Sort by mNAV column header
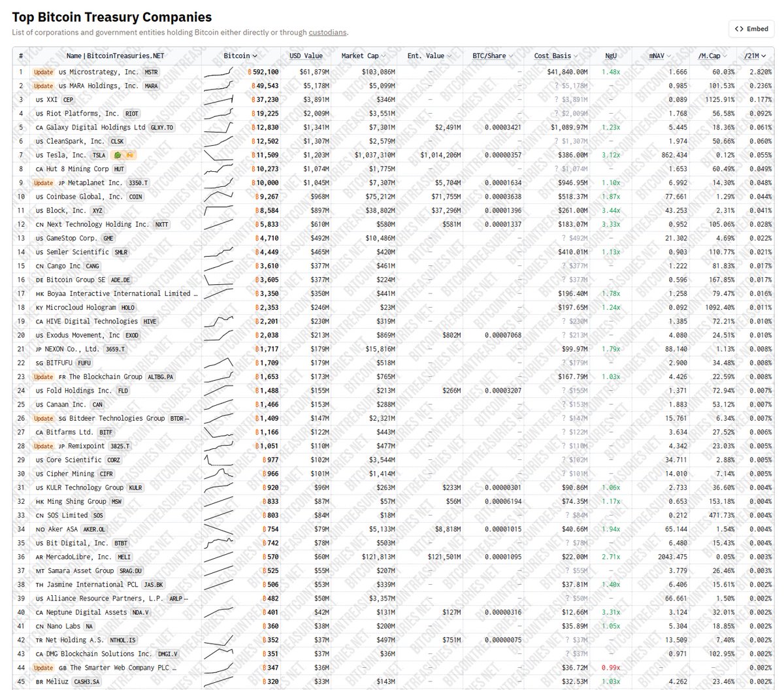 tap(660, 56)
